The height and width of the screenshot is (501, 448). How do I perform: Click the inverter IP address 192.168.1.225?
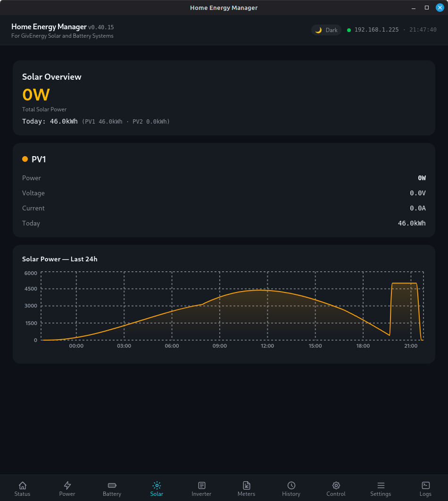(x=376, y=30)
